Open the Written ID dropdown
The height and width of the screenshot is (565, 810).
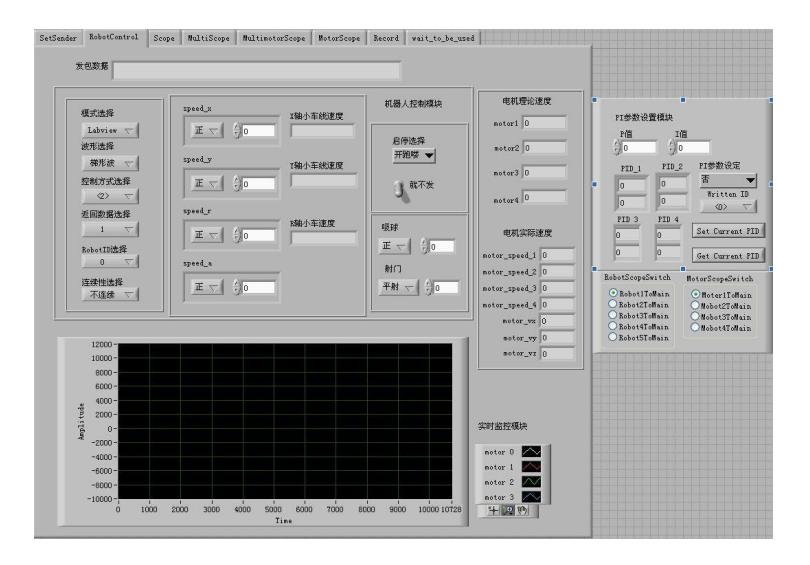tap(728, 207)
